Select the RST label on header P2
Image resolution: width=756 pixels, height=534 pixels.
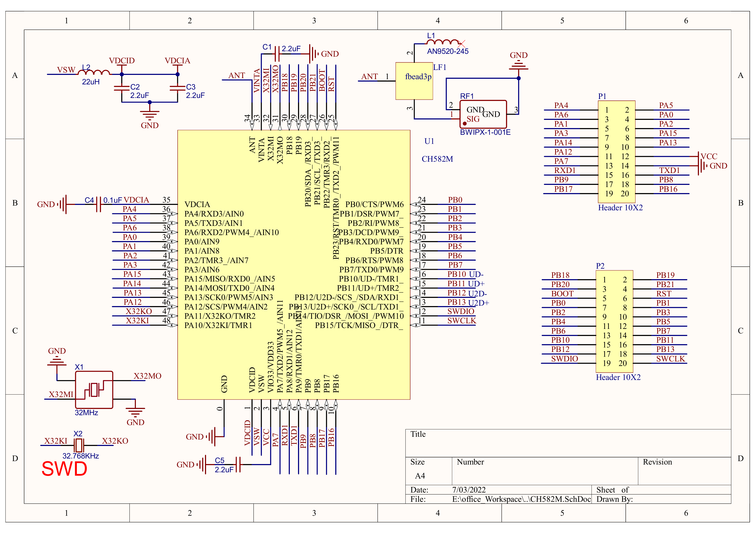click(x=663, y=294)
